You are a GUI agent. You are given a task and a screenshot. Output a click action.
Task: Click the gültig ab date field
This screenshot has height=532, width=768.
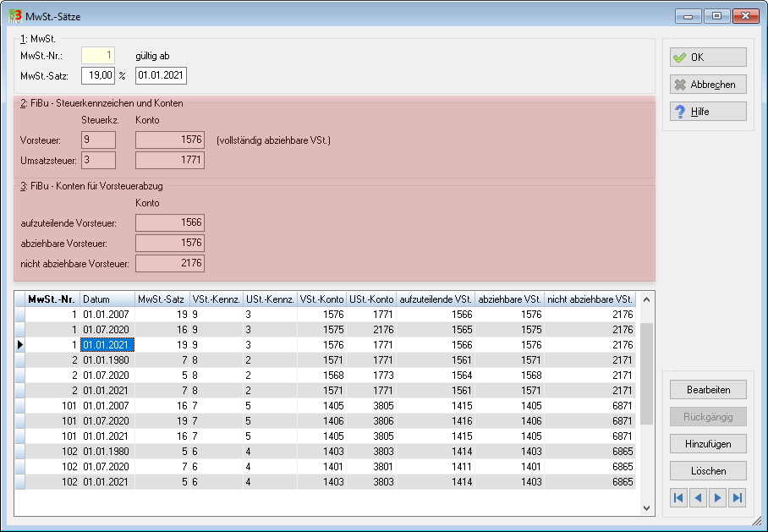pos(161,75)
